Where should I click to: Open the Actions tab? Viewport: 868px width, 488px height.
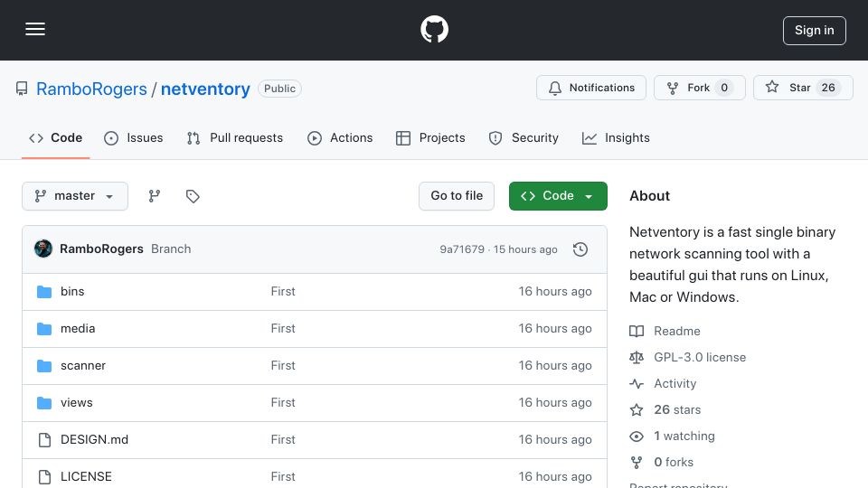[x=340, y=137]
